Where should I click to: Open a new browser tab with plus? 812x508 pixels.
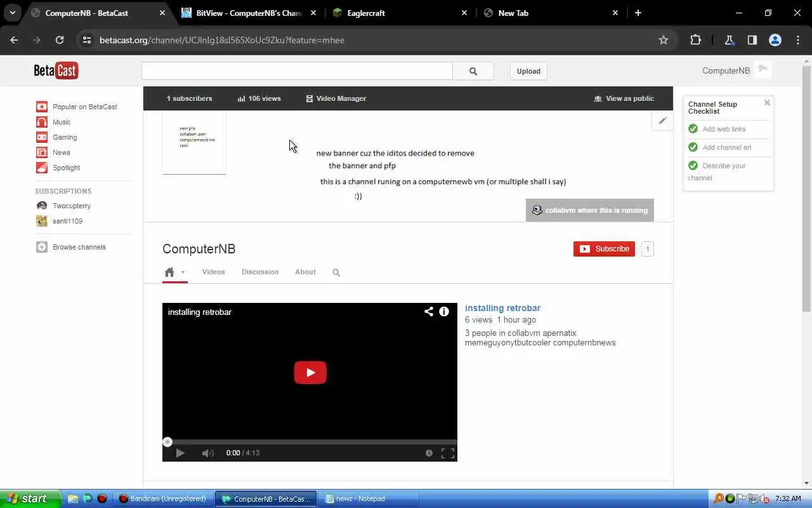(x=638, y=13)
